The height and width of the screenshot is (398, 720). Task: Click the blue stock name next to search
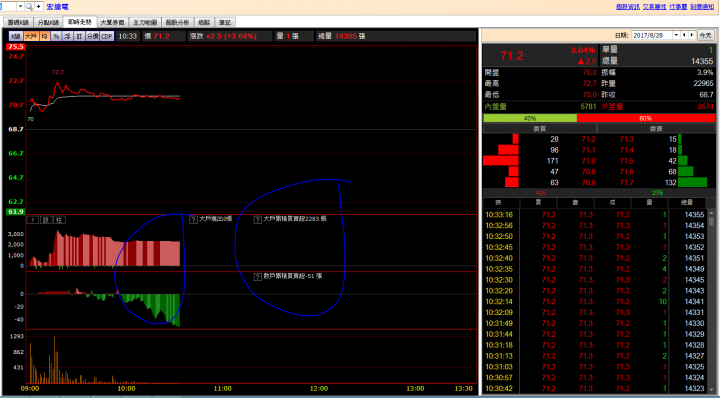pyautogui.click(x=57, y=7)
